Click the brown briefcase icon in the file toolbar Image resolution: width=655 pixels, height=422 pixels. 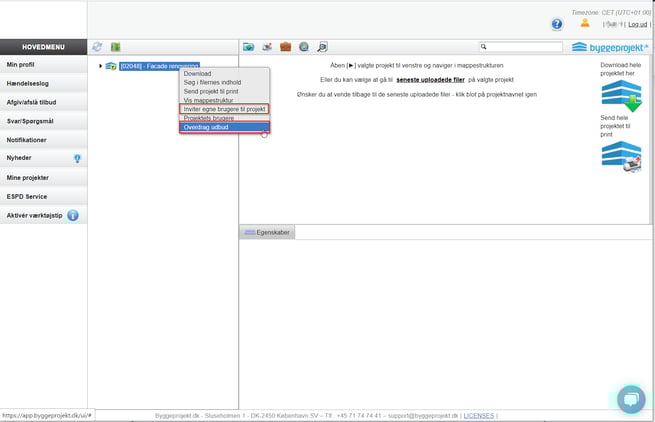tap(286, 47)
